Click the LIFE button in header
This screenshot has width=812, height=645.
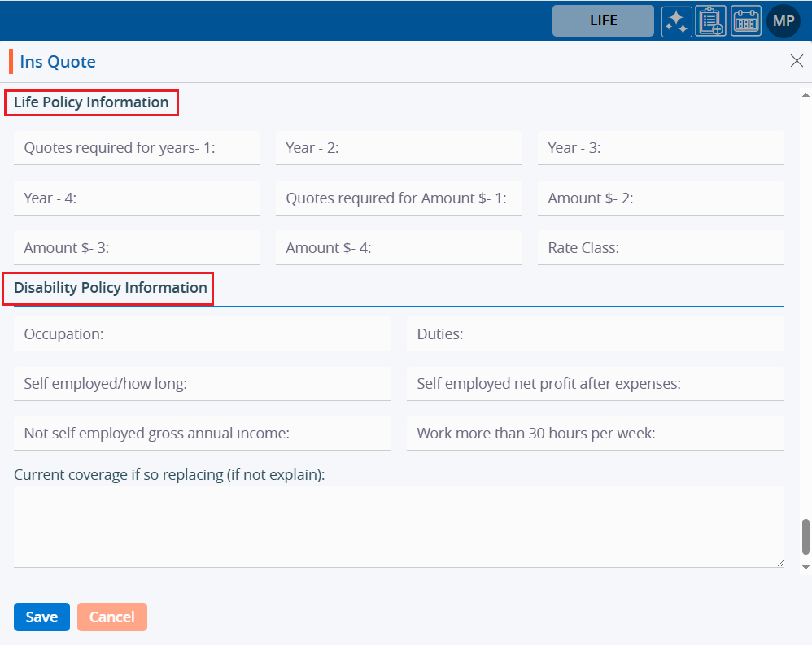point(603,21)
